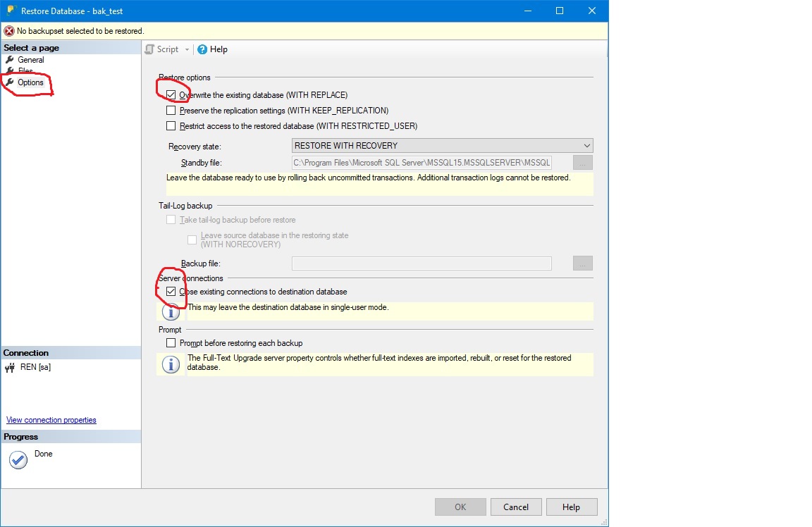This screenshot has width=812, height=527.
Task: Browse for Standby file with ellipsis button
Action: (583, 163)
